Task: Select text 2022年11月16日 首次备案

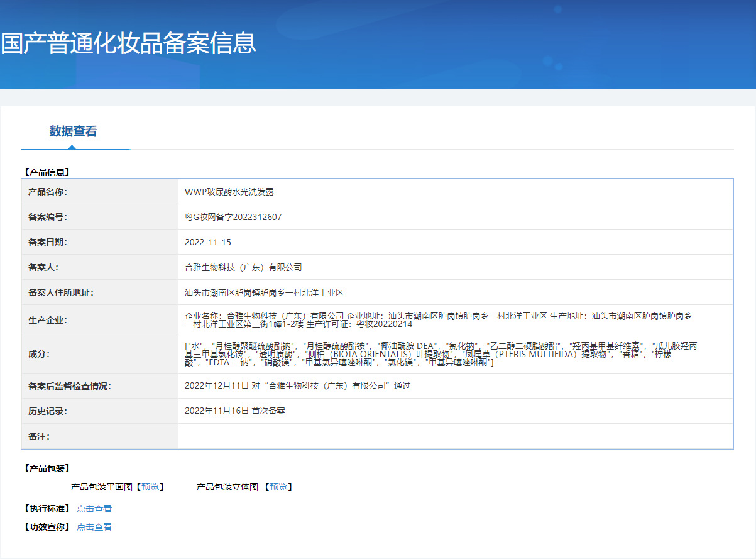Action: [x=235, y=411]
